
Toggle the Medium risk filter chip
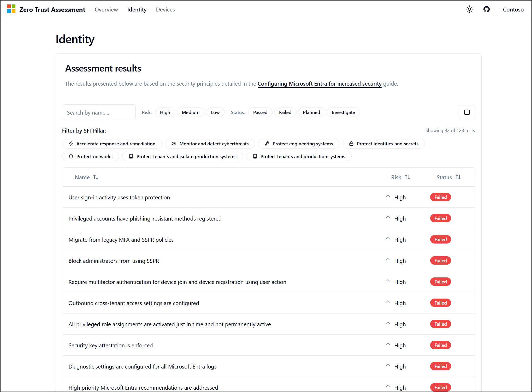tap(190, 112)
